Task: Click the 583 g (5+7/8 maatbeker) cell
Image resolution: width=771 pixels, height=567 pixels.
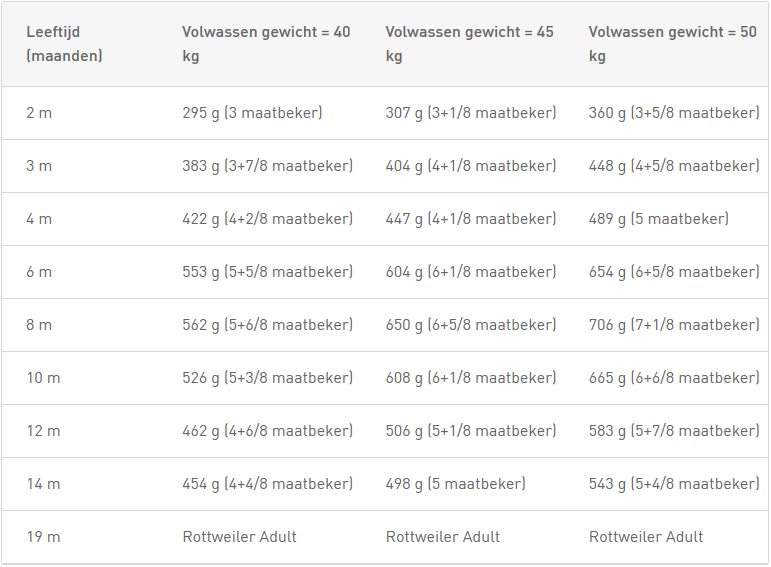Action: 674,431
